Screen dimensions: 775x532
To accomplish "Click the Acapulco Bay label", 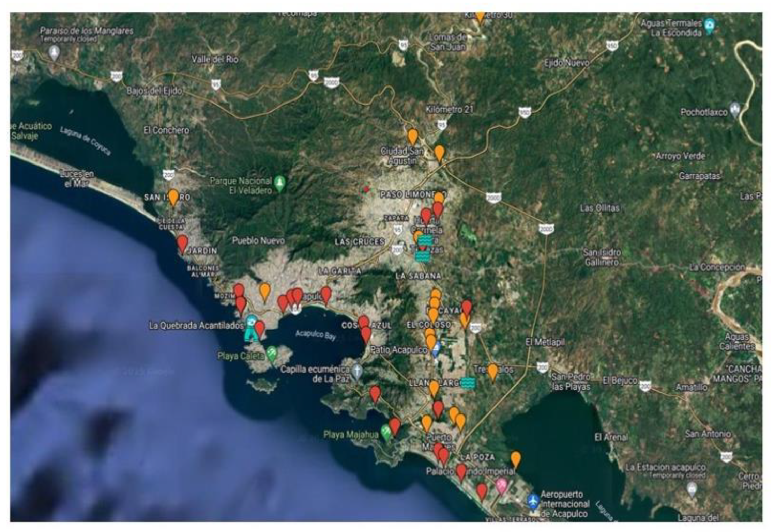I will 315,335.
